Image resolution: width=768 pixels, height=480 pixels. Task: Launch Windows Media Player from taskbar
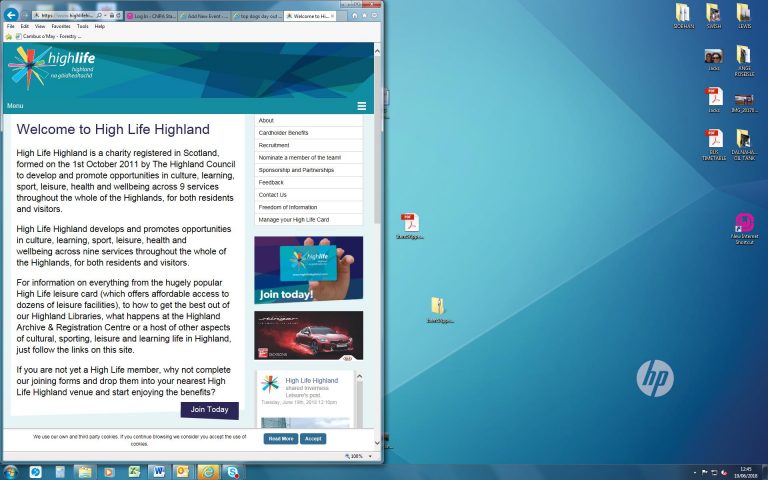pyautogui.click(x=109, y=472)
